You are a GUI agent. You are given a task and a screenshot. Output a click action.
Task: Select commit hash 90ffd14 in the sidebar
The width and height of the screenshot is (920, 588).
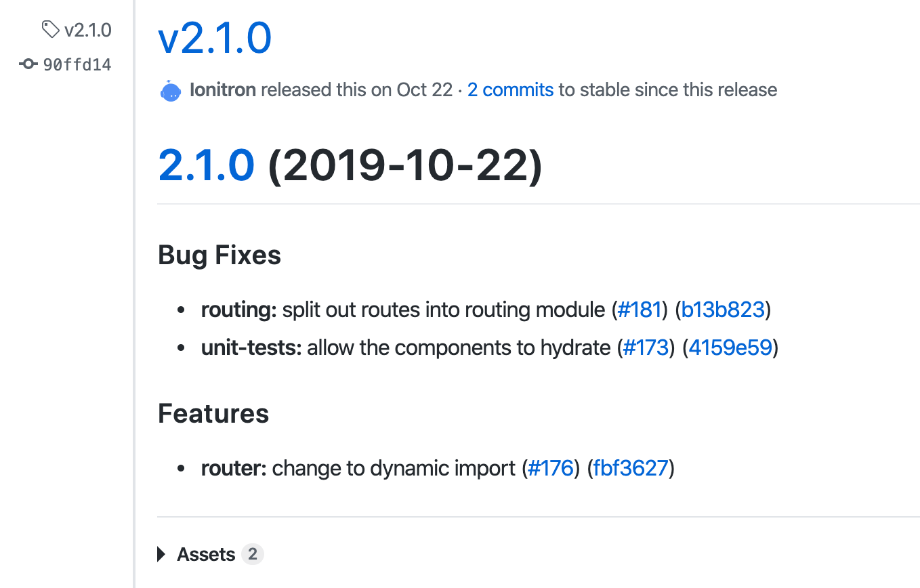[x=77, y=64]
